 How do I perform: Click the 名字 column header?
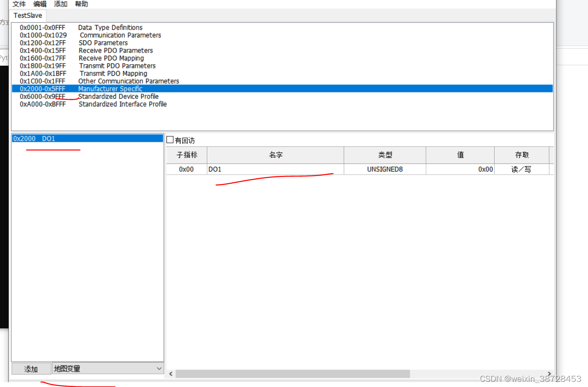pyautogui.click(x=275, y=155)
